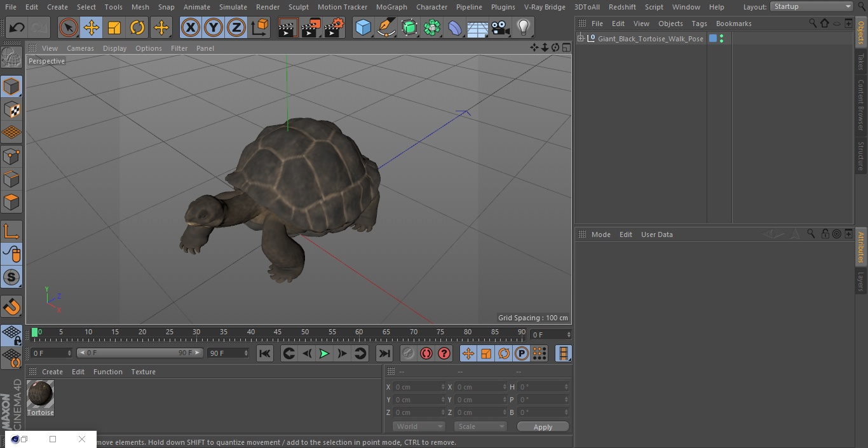Click the Make Editable icon
Viewport: 868px width, 448px height.
[x=11, y=57]
